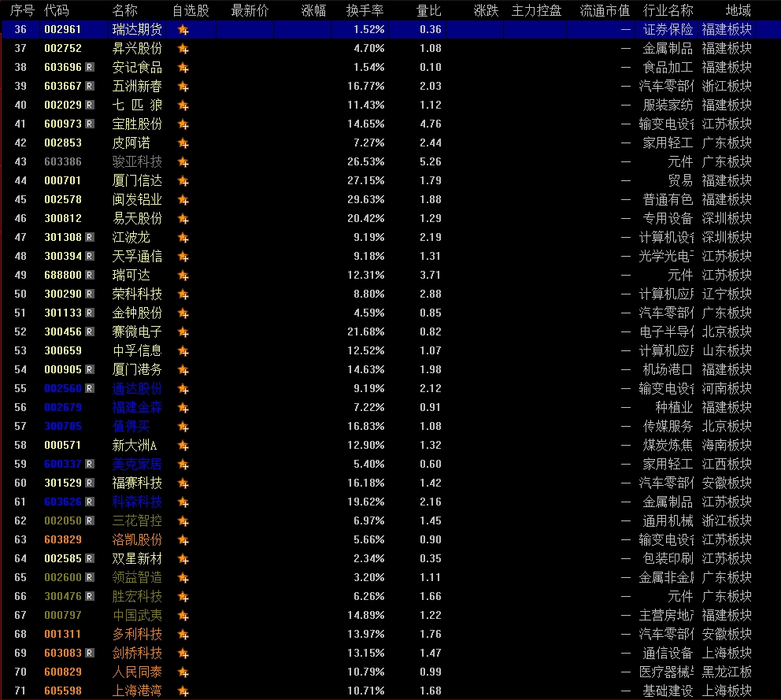Click stock name 双星新材
This screenshot has width=781, height=700.
[x=137, y=558]
